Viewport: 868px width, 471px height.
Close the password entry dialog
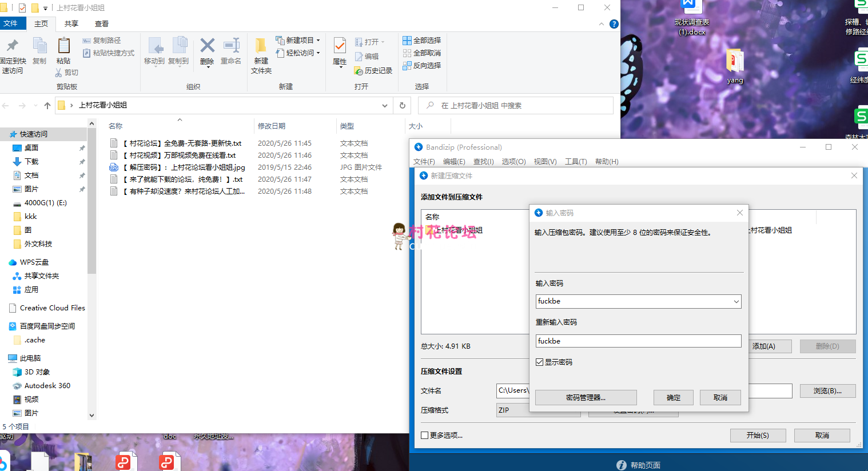point(740,213)
